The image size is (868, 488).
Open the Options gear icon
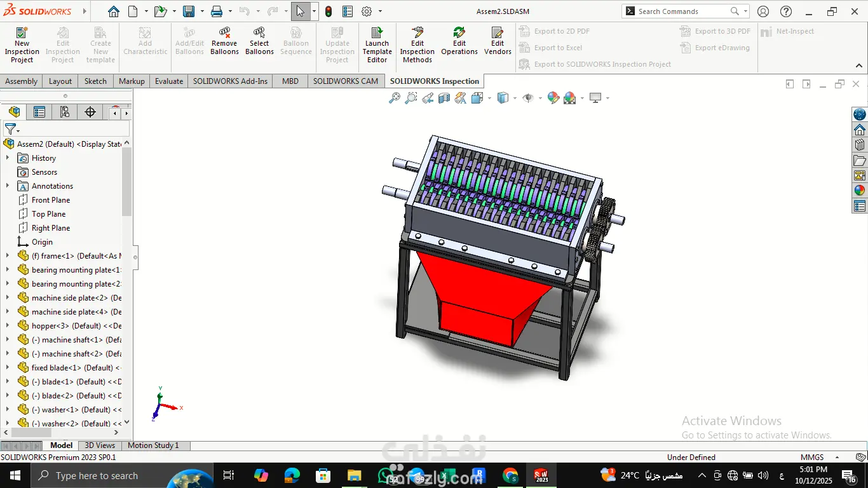[x=367, y=11]
